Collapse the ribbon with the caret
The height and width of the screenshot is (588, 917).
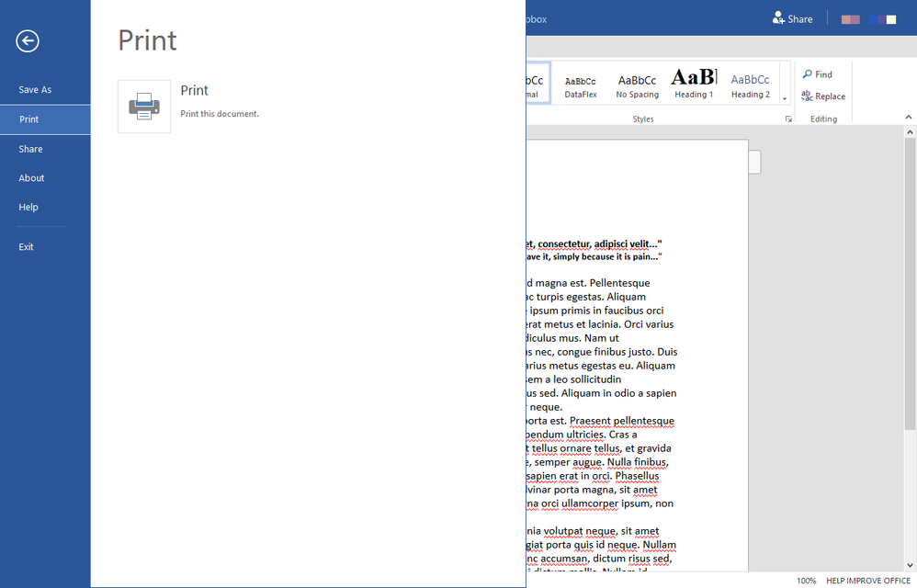pos(909,118)
